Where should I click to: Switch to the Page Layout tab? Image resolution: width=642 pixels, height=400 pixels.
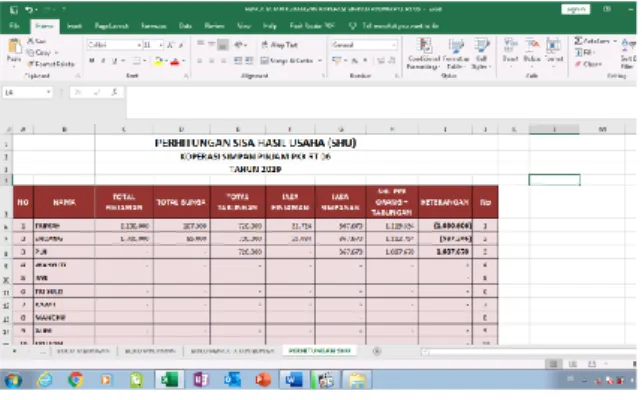pyautogui.click(x=111, y=26)
